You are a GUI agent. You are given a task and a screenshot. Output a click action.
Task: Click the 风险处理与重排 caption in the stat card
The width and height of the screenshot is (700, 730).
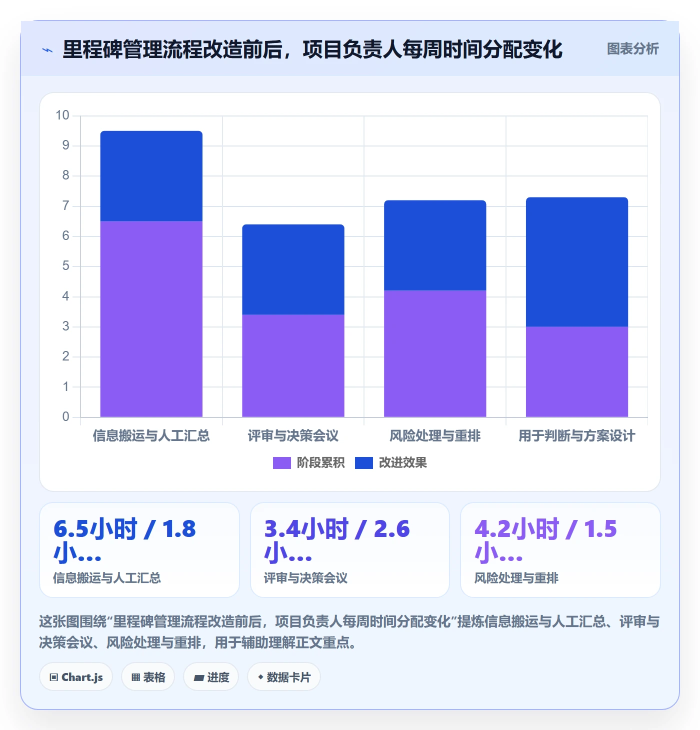516,578
